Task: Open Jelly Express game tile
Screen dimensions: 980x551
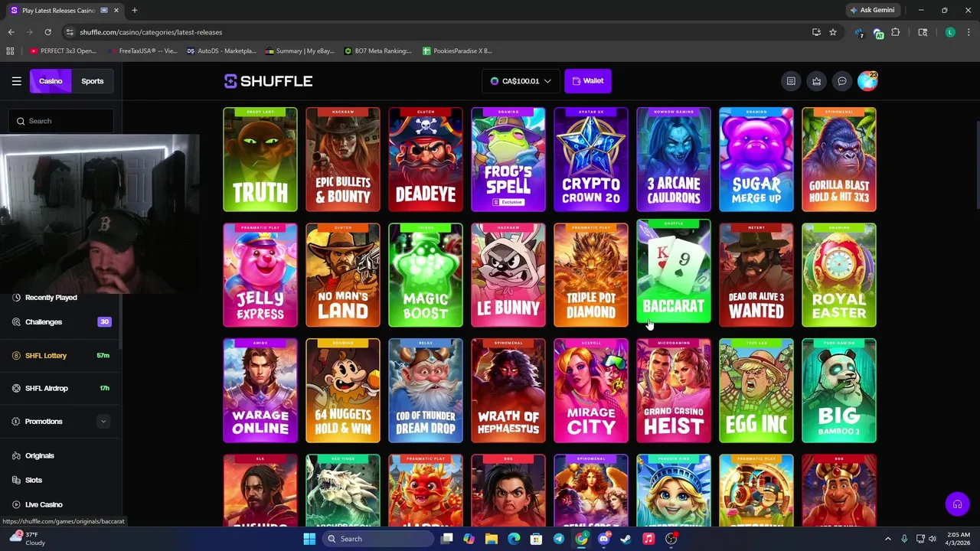Action: click(260, 275)
